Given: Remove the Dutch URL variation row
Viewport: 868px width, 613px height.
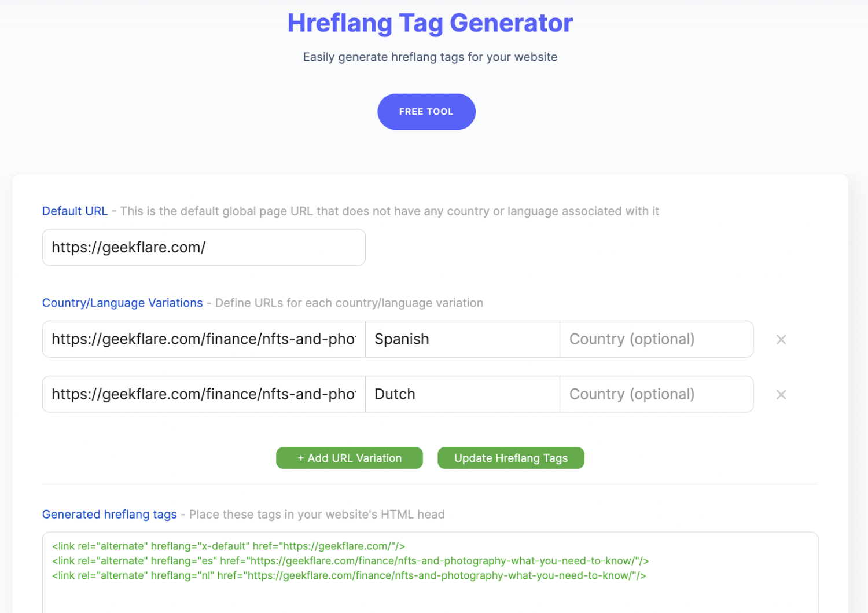Looking at the screenshot, I should pyautogui.click(x=781, y=395).
